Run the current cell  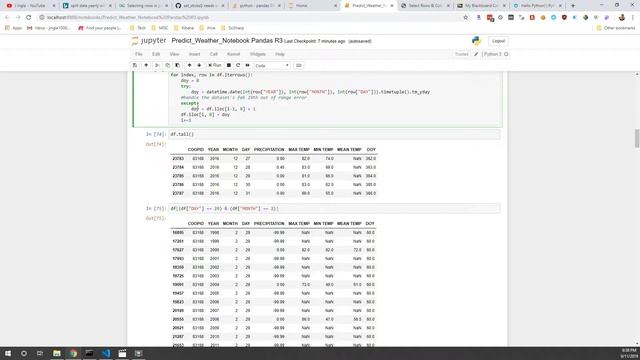tap(215, 65)
